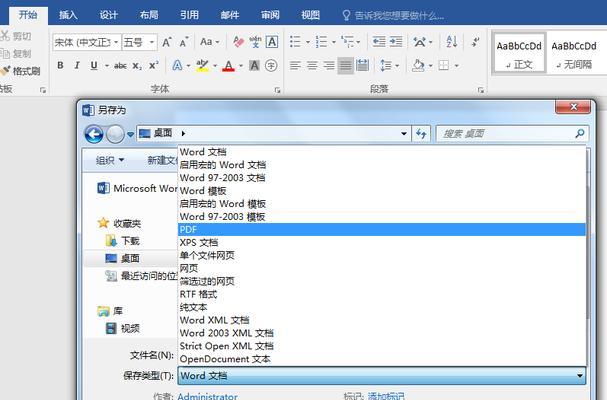
Task: Increase paragraph indent
Action: [396, 42]
